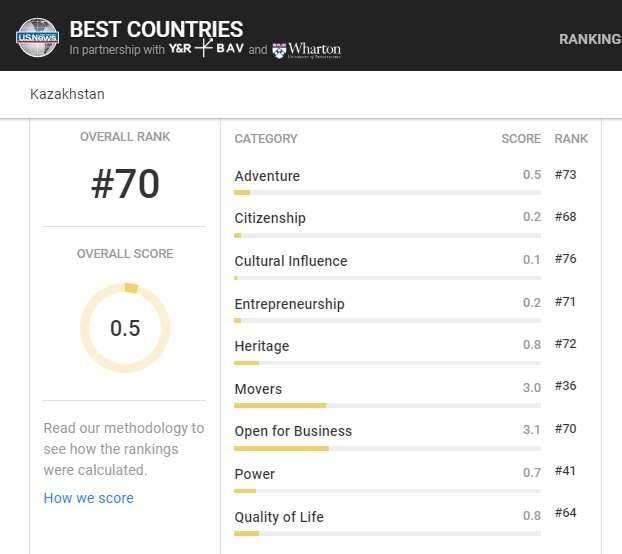Click the Quality of Life category
This screenshot has width=622, height=554.
(279, 517)
